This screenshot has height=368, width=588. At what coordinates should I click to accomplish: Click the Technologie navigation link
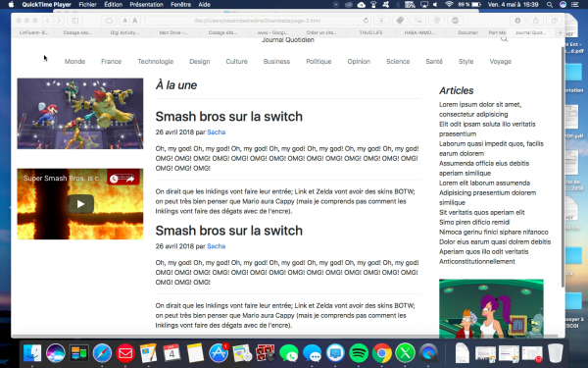(155, 61)
